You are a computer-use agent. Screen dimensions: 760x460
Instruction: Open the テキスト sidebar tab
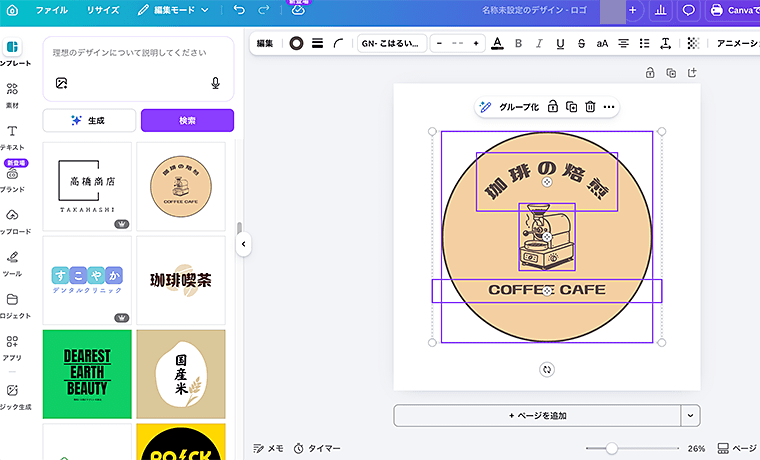point(12,138)
